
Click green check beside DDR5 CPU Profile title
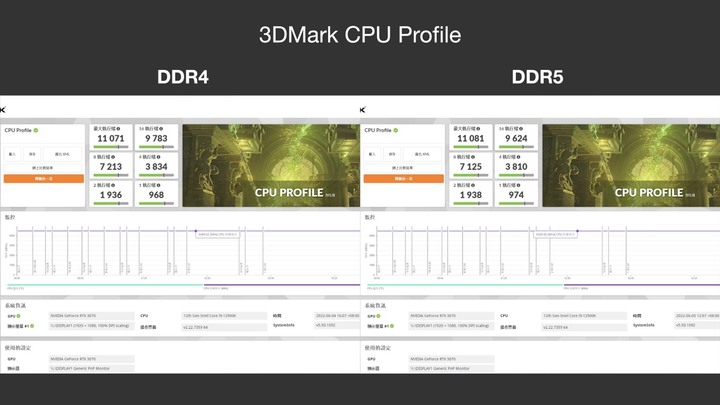tap(396, 130)
